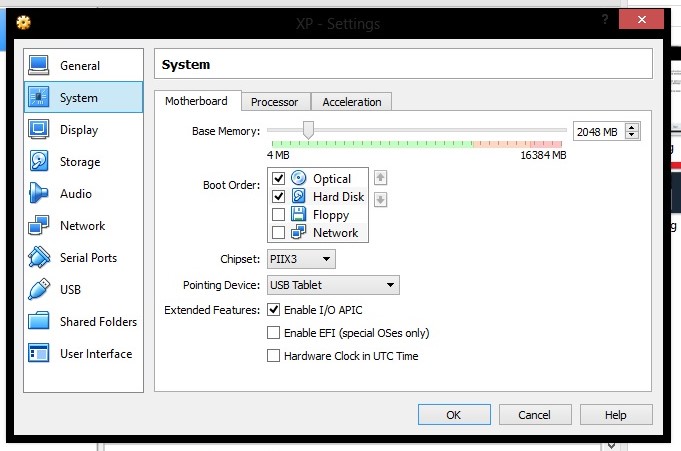Select User Interface text in sidebar
Screen dimensions: 681x451
(x=96, y=354)
